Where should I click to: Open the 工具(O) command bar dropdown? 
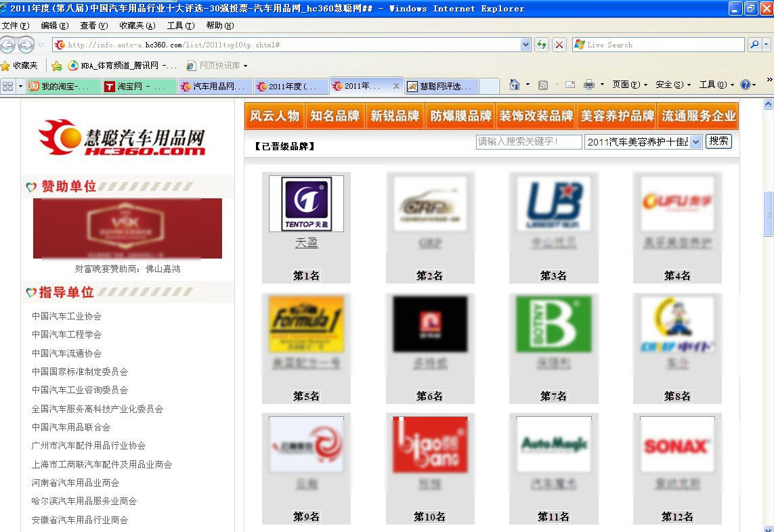(x=716, y=85)
